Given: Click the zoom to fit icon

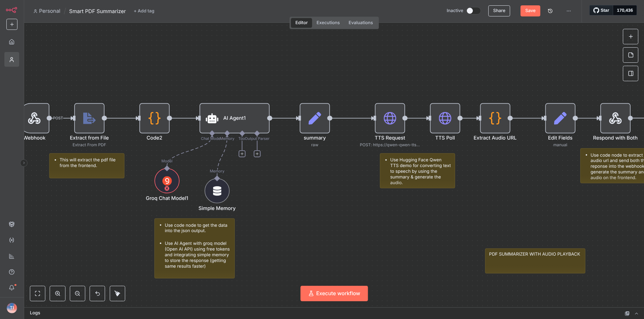Looking at the screenshot, I should (38, 294).
